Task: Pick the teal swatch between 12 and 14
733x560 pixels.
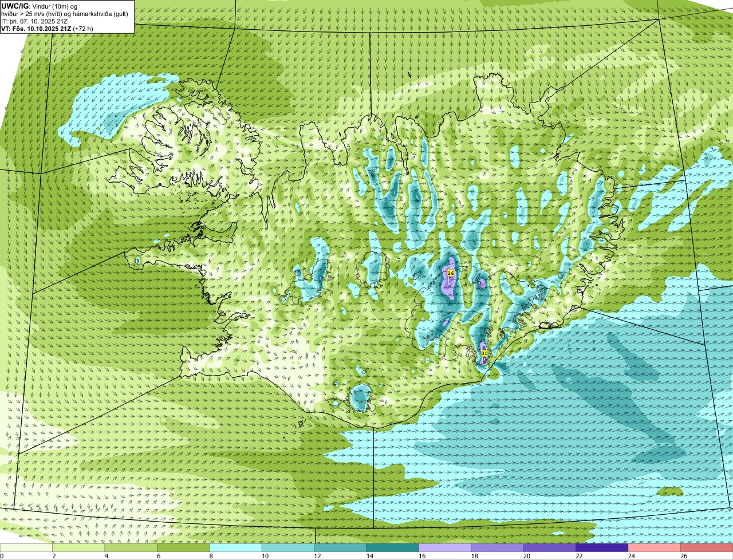Action: 340,547
